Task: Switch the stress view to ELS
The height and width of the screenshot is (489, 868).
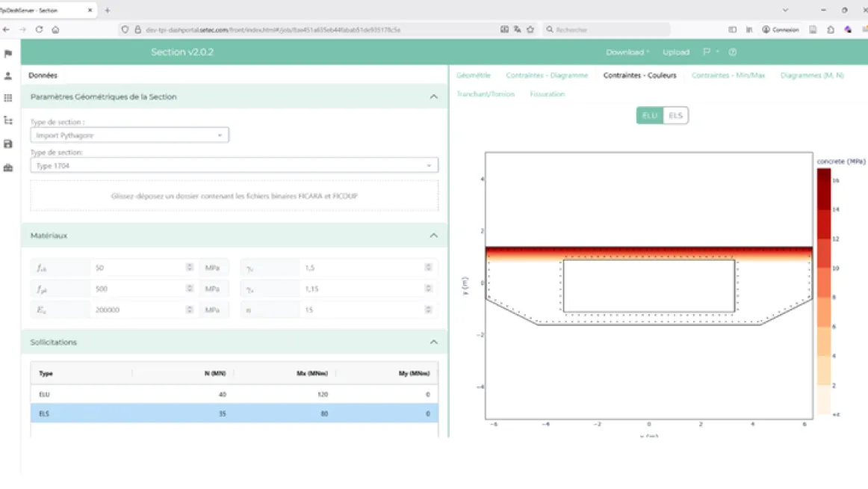Action: pos(676,115)
